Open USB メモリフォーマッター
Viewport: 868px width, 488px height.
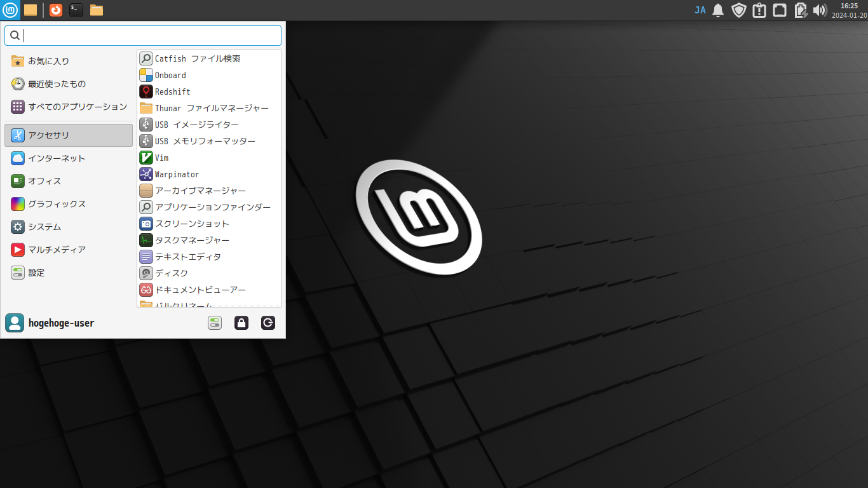[209, 141]
